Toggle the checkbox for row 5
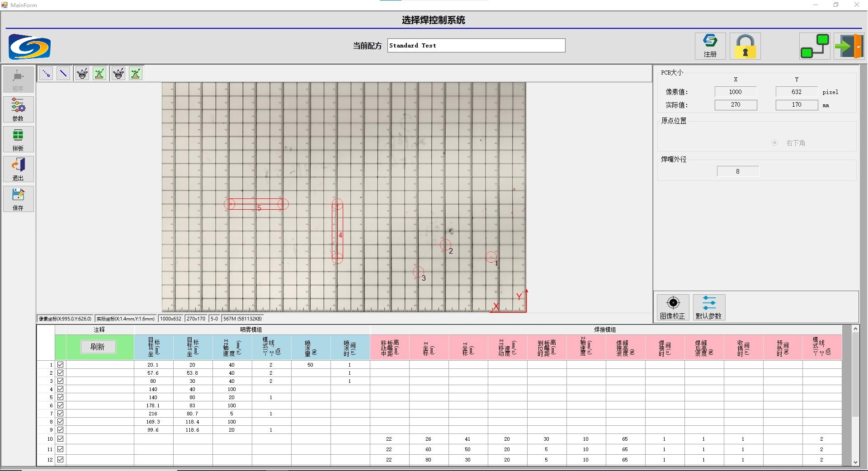868x471 pixels. tap(61, 397)
